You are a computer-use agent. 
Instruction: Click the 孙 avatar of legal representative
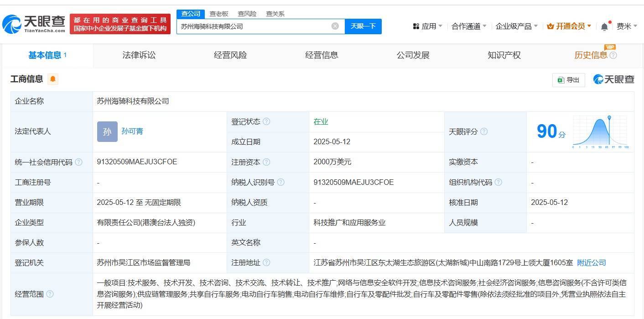tap(107, 131)
